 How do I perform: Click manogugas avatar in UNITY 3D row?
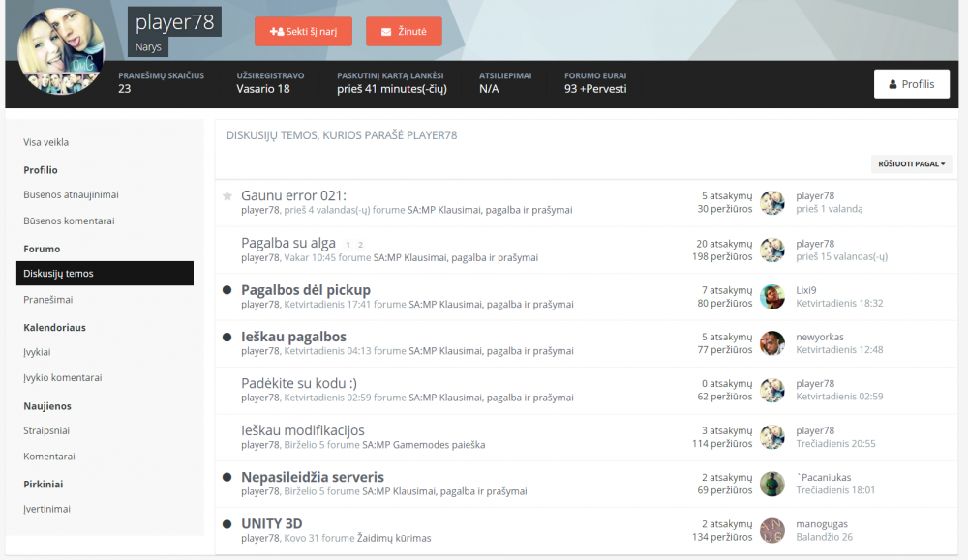pyautogui.click(x=771, y=530)
